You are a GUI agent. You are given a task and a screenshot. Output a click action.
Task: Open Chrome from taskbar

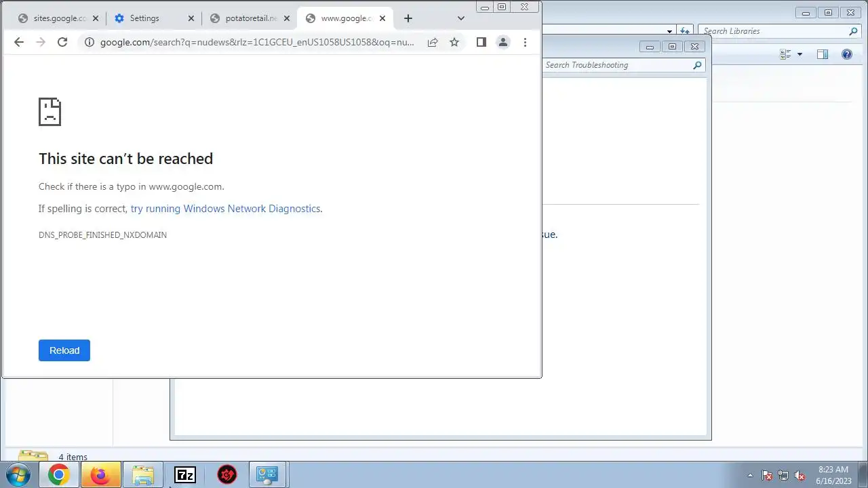(59, 475)
